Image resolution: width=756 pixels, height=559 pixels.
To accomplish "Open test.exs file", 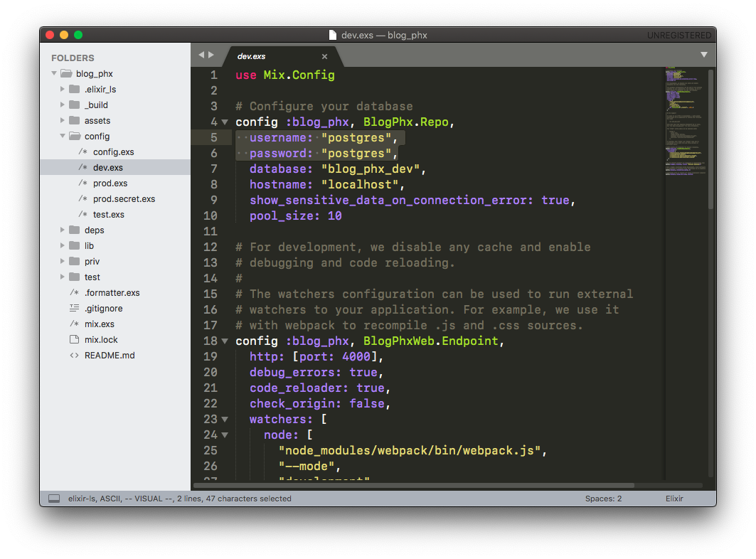I will [x=109, y=215].
